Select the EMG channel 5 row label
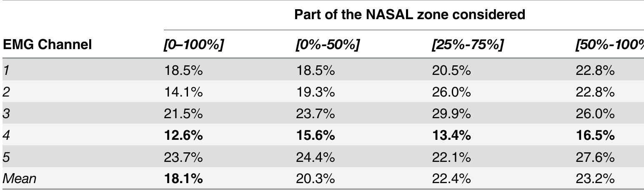Viewport: 644px width, 196px height. [x=6, y=157]
